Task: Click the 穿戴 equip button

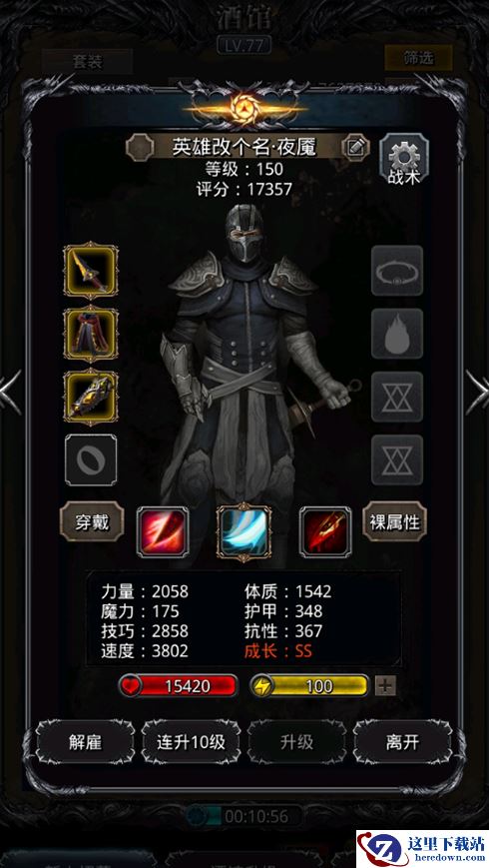Action: pyautogui.click(x=92, y=521)
